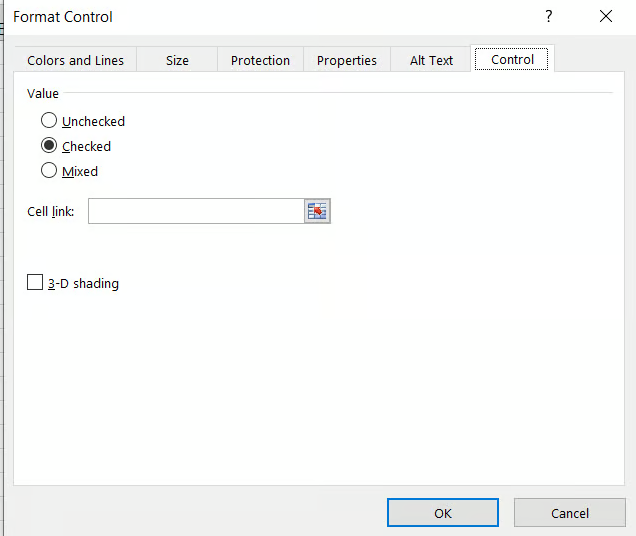Image resolution: width=636 pixels, height=536 pixels.
Task: Go to the Protection tab
Action: 260,60
